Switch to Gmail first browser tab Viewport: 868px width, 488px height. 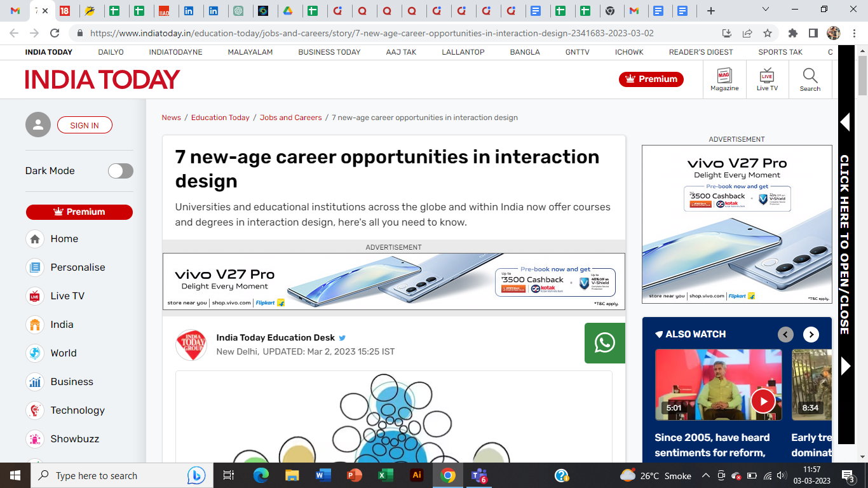[x=15, y=11]
